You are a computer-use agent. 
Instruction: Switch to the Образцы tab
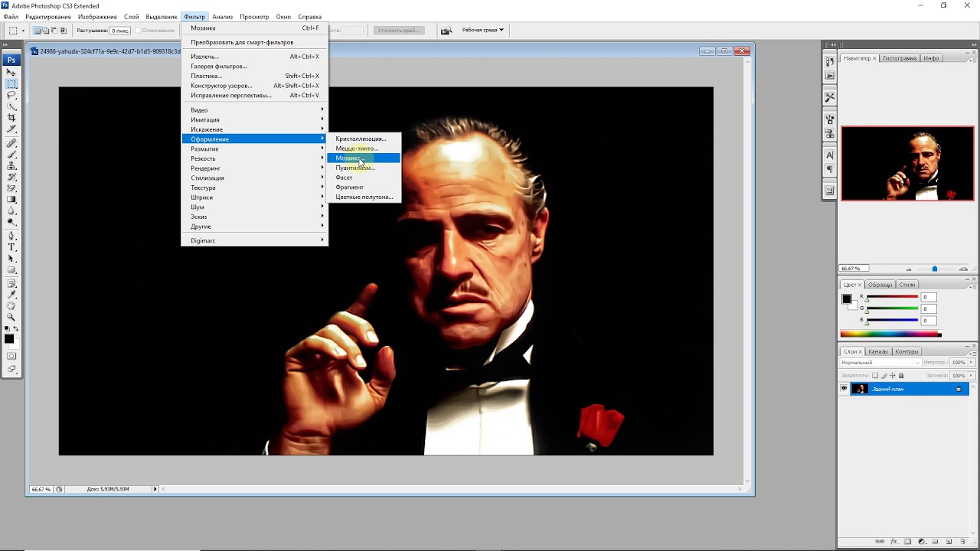[880, 285]
